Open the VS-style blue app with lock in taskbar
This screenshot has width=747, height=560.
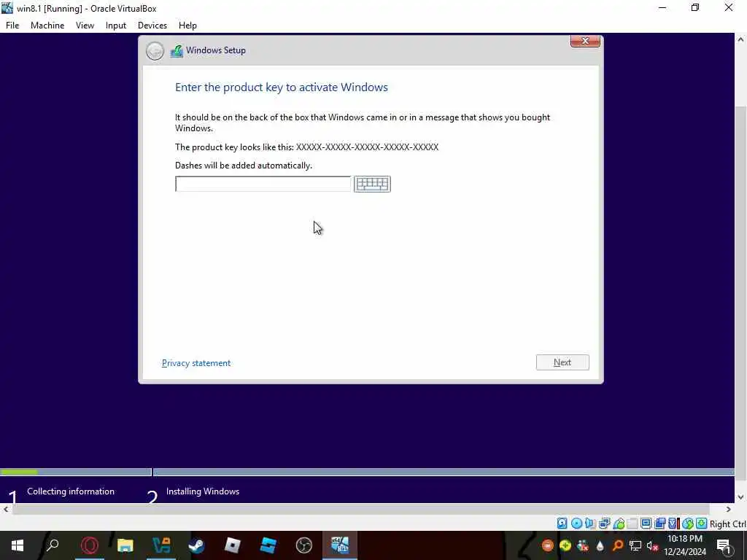(161, 545)
